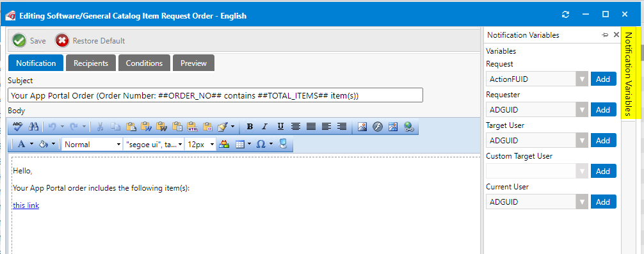
Task: Open the redo history dropdown arrow
Action: click(x=85, y=127)
